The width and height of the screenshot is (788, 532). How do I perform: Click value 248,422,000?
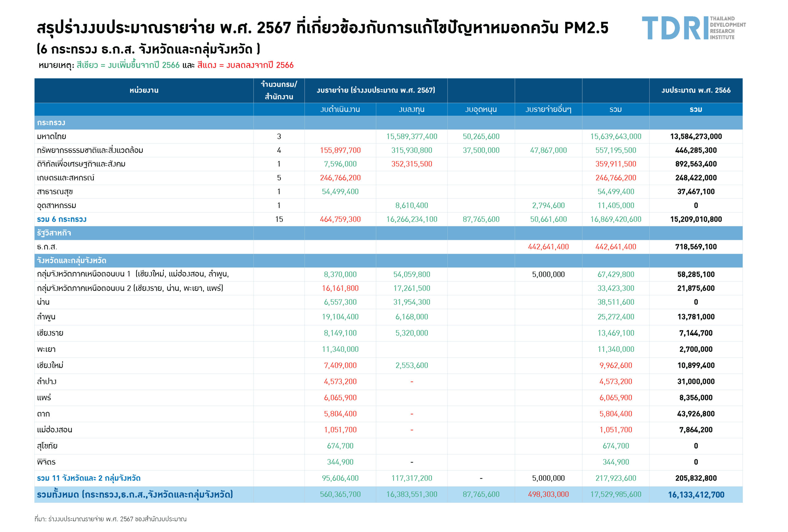tap(696, 178)
